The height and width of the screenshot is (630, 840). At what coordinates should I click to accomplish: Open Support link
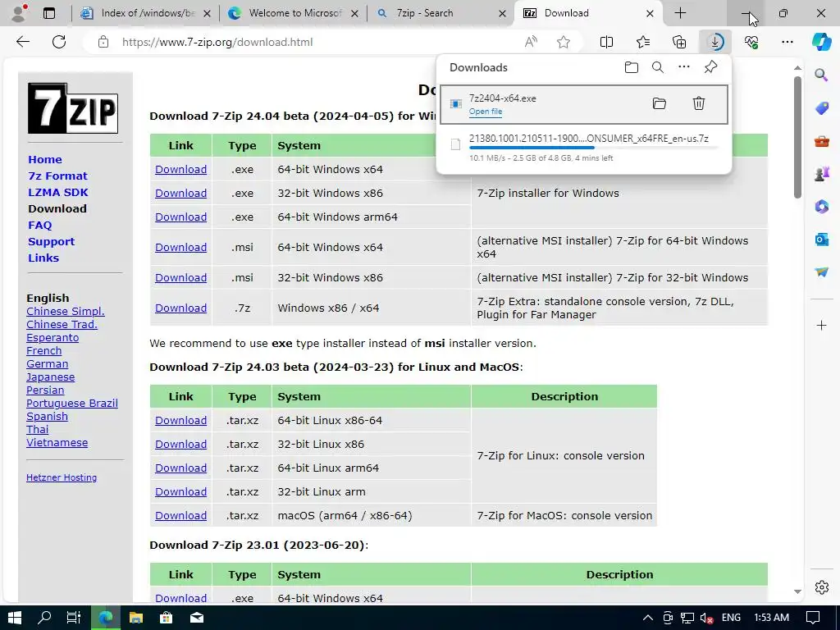click(x=51, y=242)
